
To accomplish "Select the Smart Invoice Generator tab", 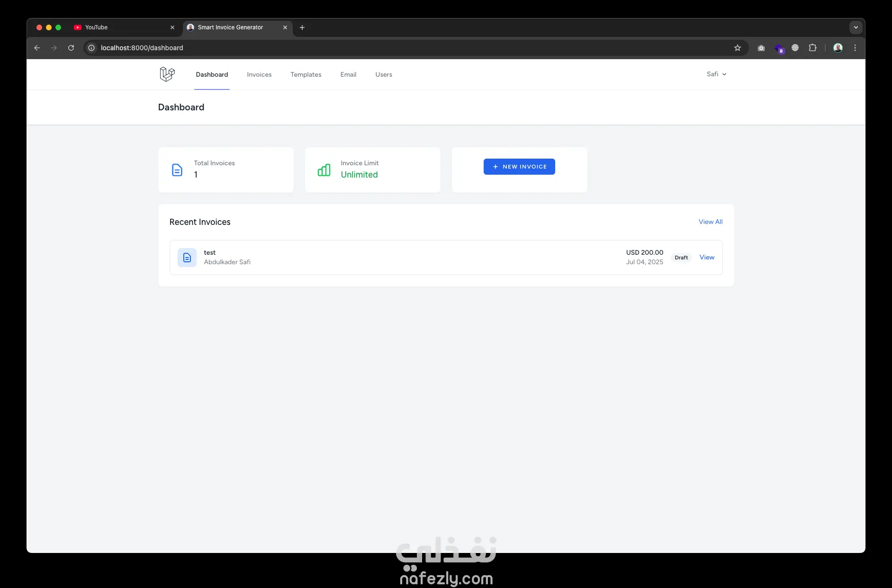I will click(x=237, y=27).
